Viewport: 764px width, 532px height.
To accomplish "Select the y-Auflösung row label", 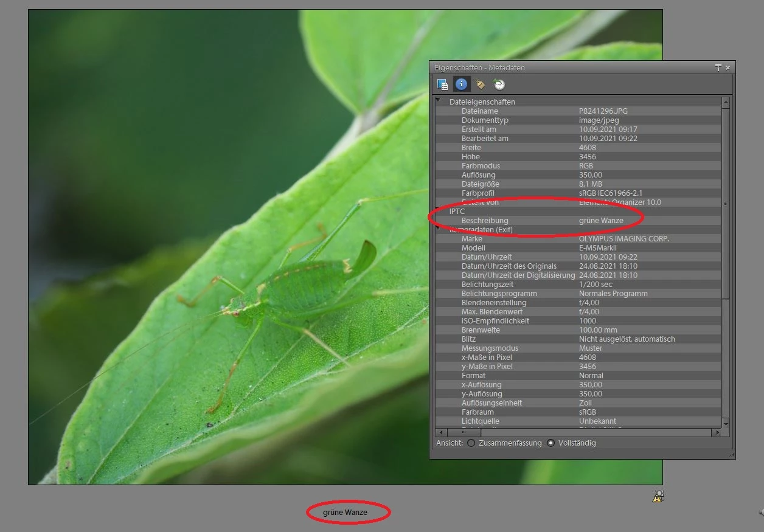I will 482,393.
